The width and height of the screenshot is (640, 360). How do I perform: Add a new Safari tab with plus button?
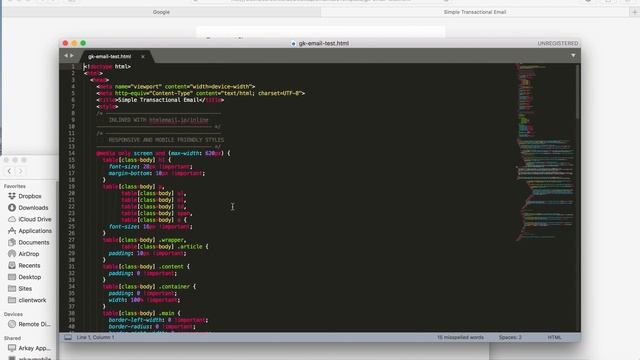point(634,12)
